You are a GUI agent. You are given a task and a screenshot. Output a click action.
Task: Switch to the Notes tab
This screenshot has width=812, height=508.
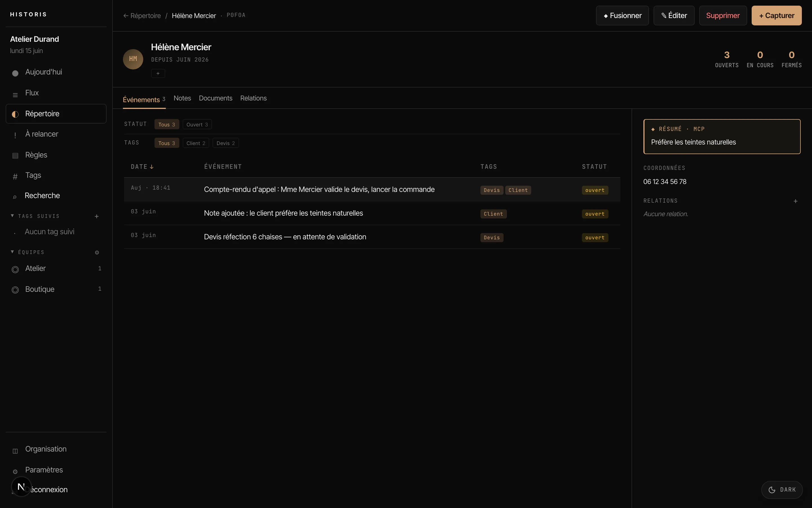coord(182,98)
